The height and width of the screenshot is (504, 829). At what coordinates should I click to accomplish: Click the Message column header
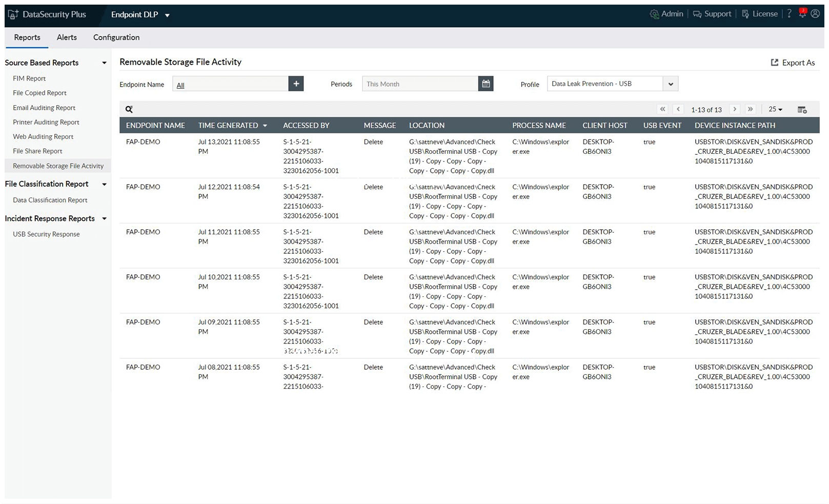380,125
